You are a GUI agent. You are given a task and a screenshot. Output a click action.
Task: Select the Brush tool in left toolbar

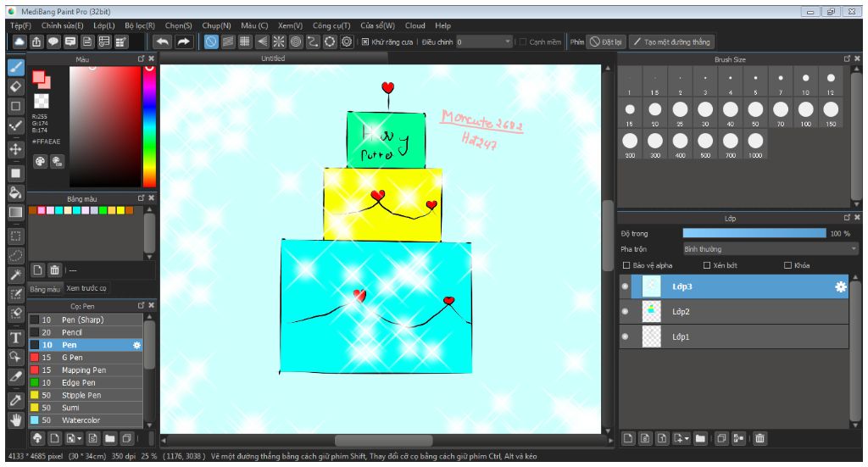pyautogui.click(x=15, y=68)
